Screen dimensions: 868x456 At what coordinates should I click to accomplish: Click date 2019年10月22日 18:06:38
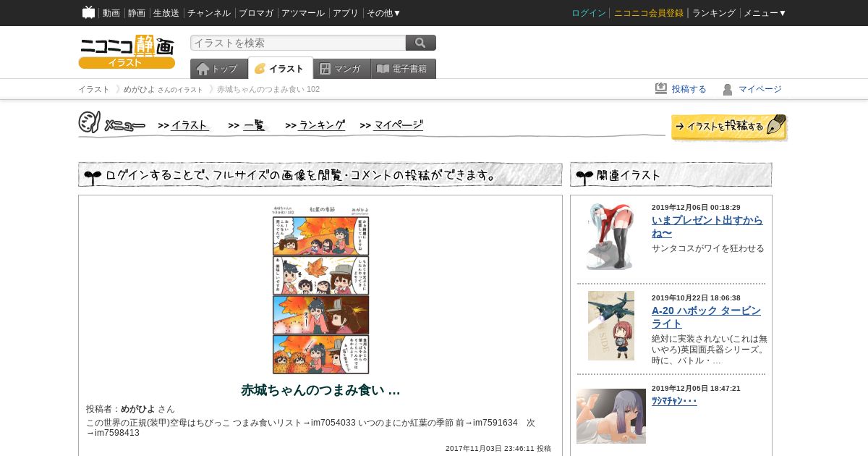pyautogui.click(x=696, y=298)
